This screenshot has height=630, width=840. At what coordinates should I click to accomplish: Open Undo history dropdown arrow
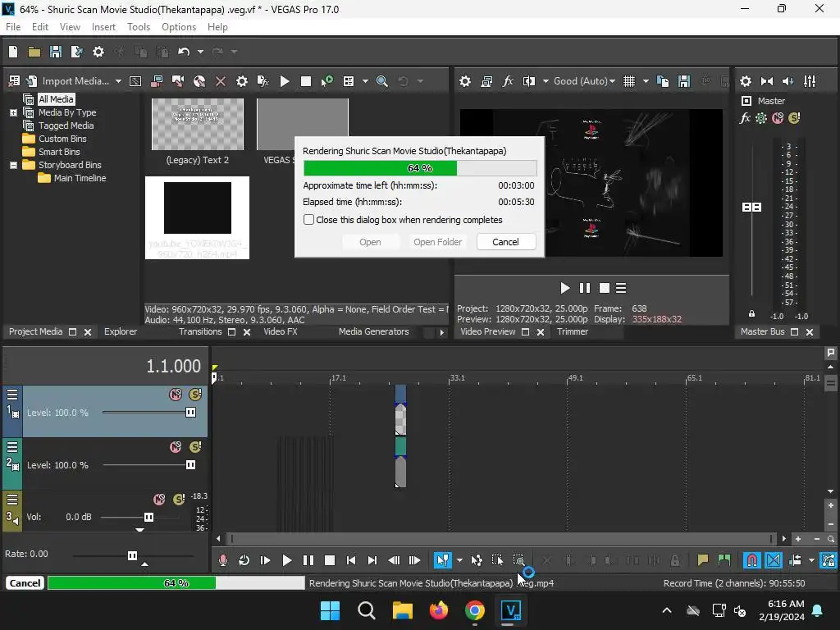200,52
